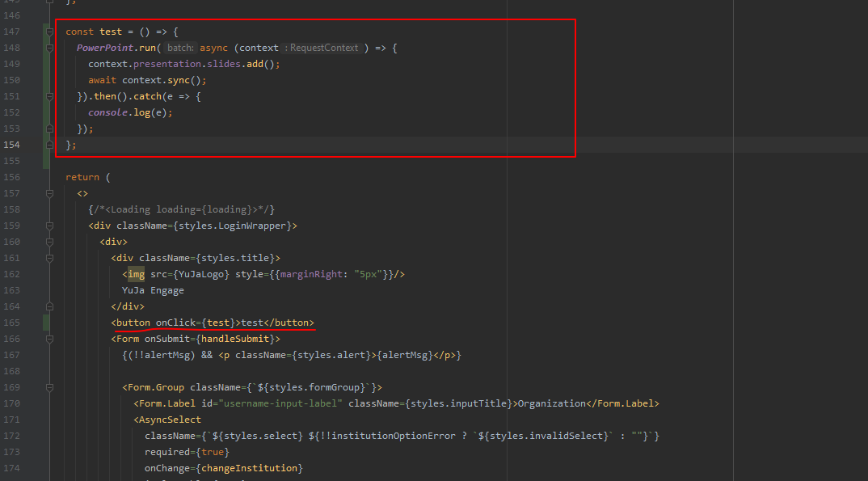Click the green gutter marker next to button line
This screenshot has width=868, height=481.
point(45,323)
